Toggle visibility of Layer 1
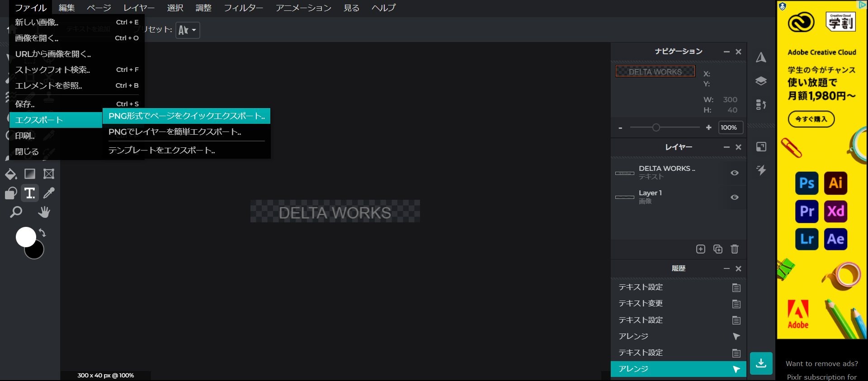868x381 pixels. (735, 198)
